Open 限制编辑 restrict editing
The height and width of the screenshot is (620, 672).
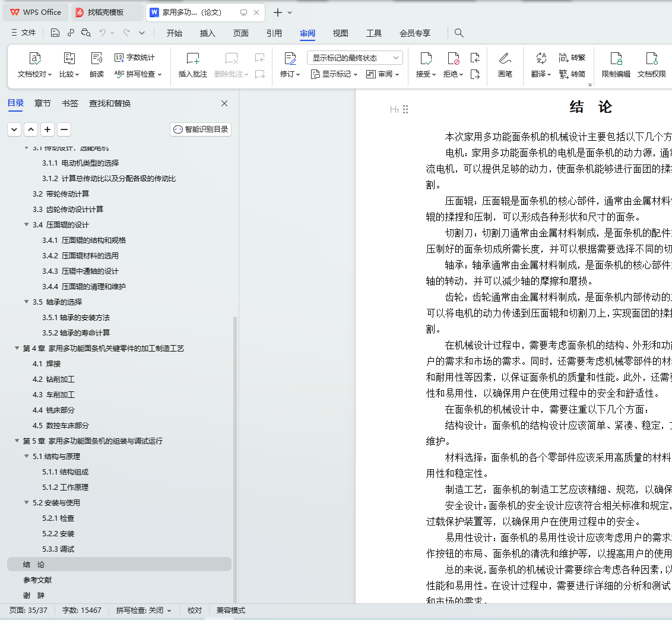(x=616, y=65)
